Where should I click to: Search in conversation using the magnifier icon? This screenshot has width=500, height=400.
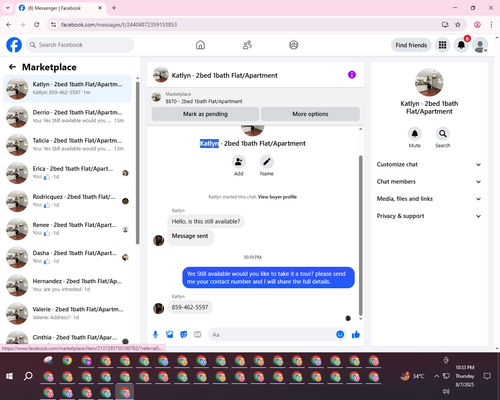click(x=443, y=134)
